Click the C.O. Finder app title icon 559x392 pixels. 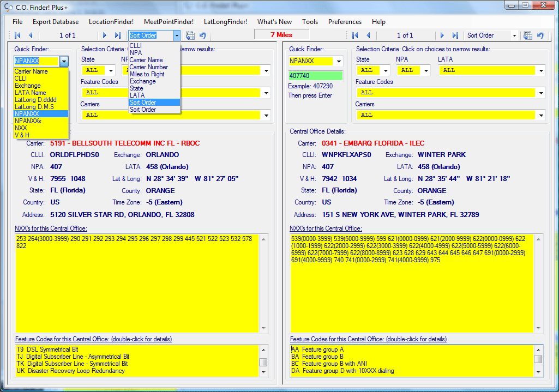9,7
